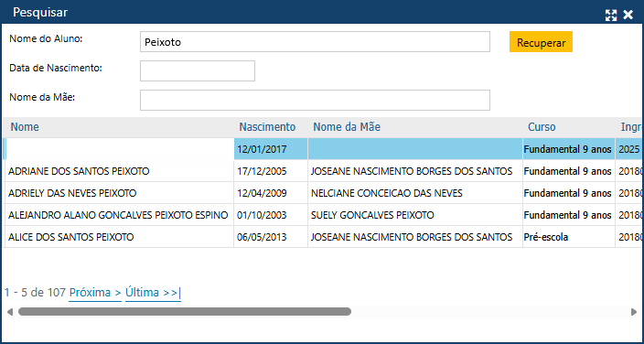The image size is (644, 344).
Task: Select row ADRIANE DOS SANTOS PEIXOTO
Action: point(322,171)
